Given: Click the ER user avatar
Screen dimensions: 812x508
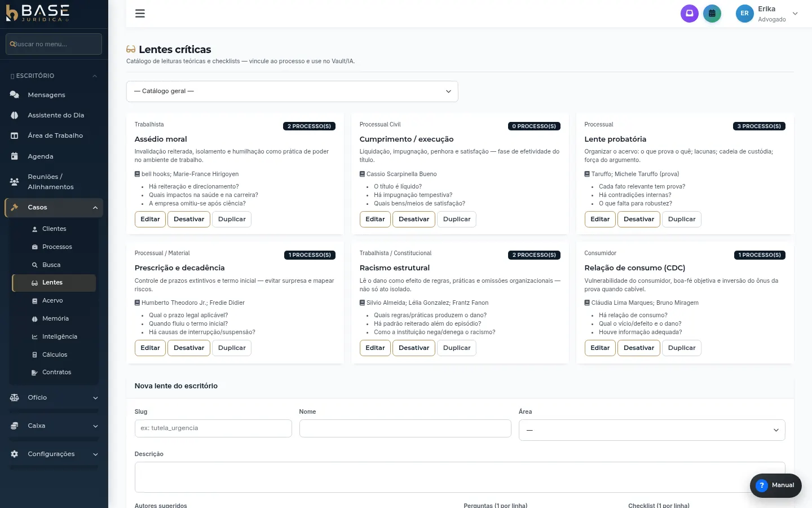Looking at the screenshot, I should [744, 14].
